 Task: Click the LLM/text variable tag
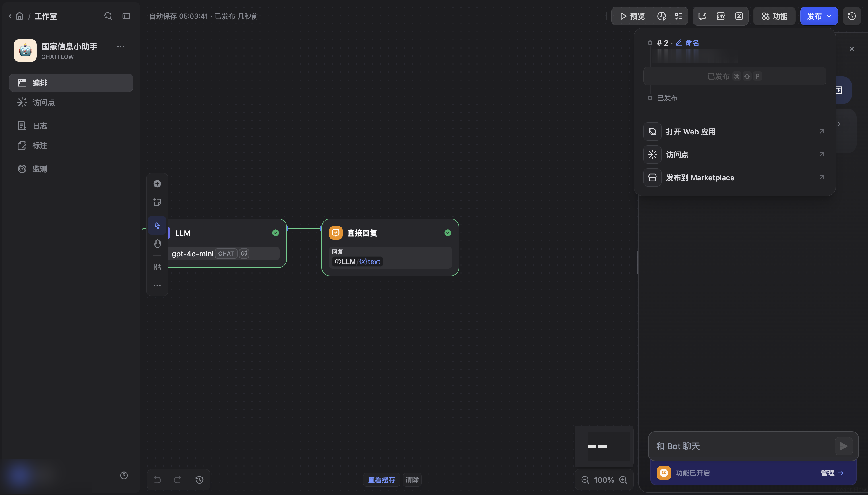(x=358, y=262)
